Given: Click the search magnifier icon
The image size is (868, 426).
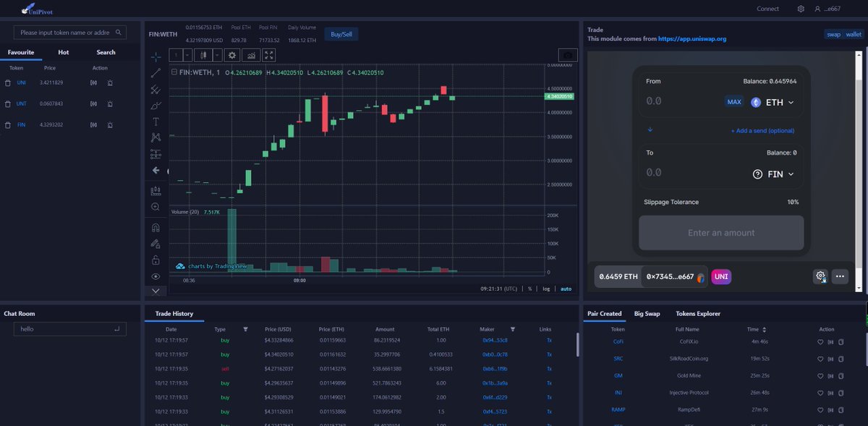Looking at the screenshot, I should click(x=119, y=33).
